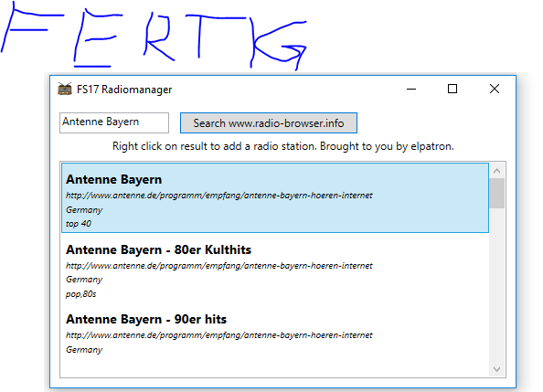543x392 pixels.
Task: Click the URL under the 80er Kulthits result
Action: click(x=219, y=266)
